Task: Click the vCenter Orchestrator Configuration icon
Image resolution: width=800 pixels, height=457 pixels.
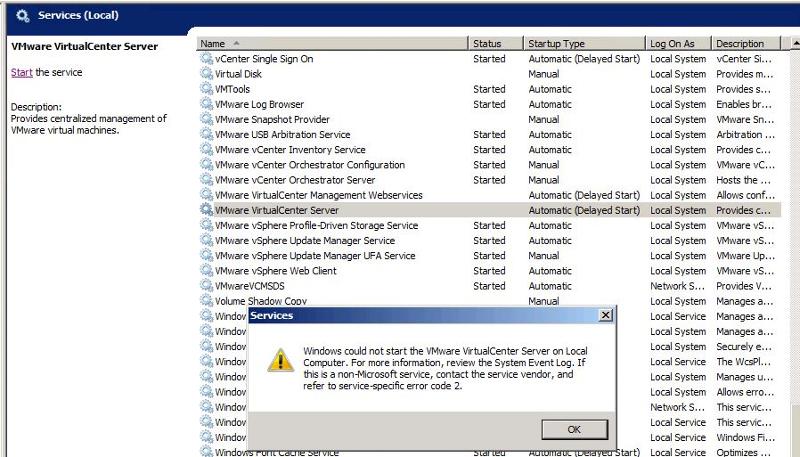Action: pyautogui.click(x=206, y=165)
